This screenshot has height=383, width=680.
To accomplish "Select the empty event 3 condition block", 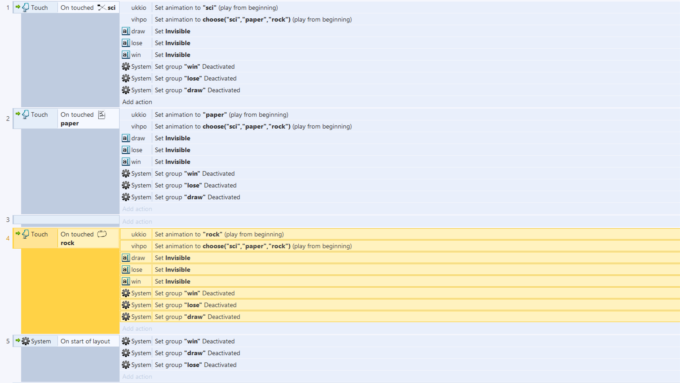I will pyautogui.click(x=66, y=220).
